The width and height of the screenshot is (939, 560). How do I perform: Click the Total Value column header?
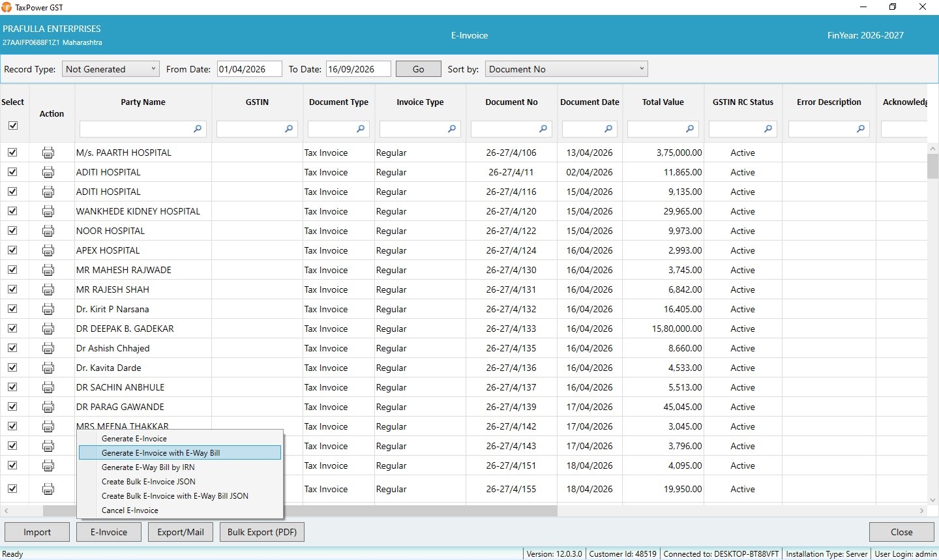coord(663,102)
